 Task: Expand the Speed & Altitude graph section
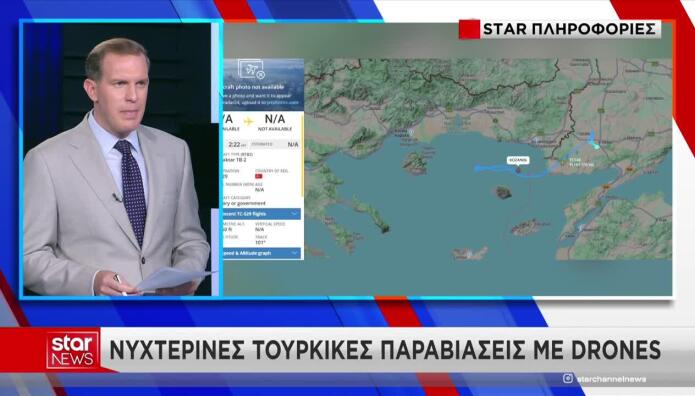(x=262, y=253)
